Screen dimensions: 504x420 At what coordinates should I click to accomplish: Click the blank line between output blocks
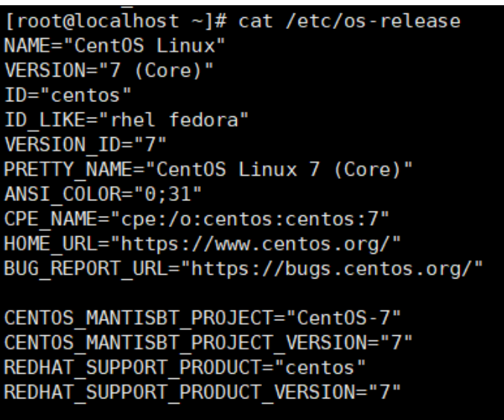[x=252, y=293]
